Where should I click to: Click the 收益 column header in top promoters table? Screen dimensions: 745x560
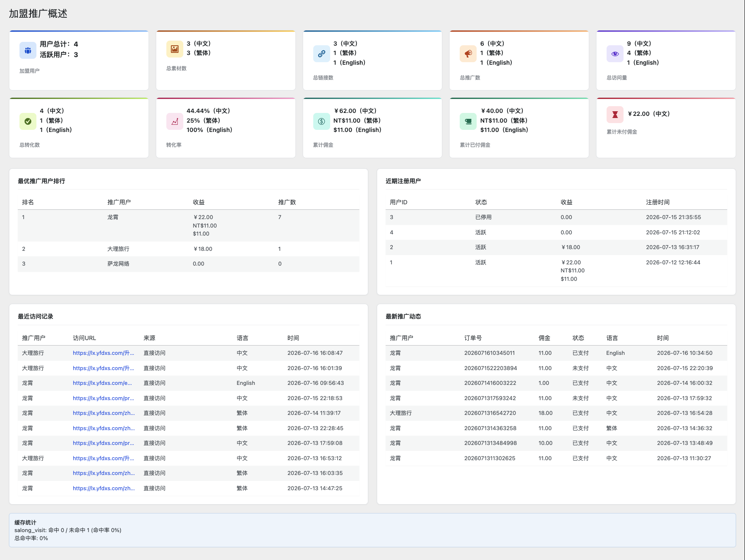tap(199, 202)
